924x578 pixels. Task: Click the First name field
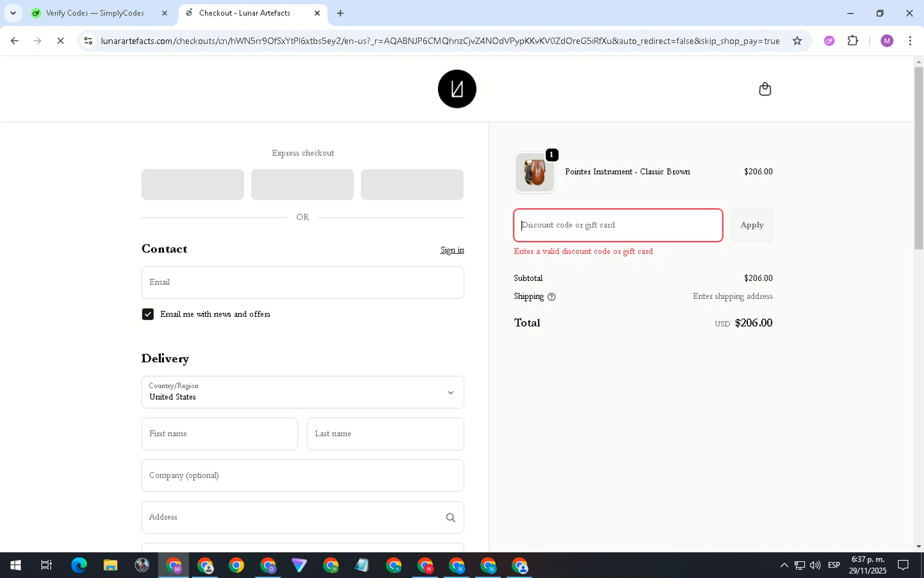click(x=219, y=434)
